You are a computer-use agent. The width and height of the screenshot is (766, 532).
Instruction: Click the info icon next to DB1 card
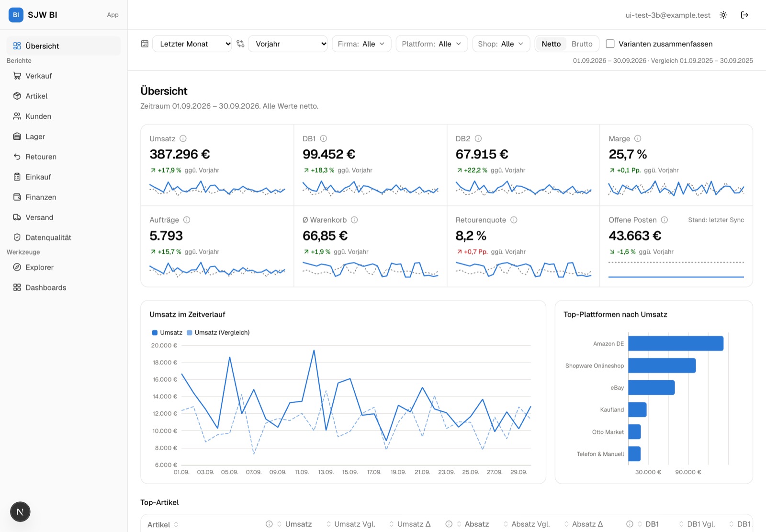(x=324, y=138)
